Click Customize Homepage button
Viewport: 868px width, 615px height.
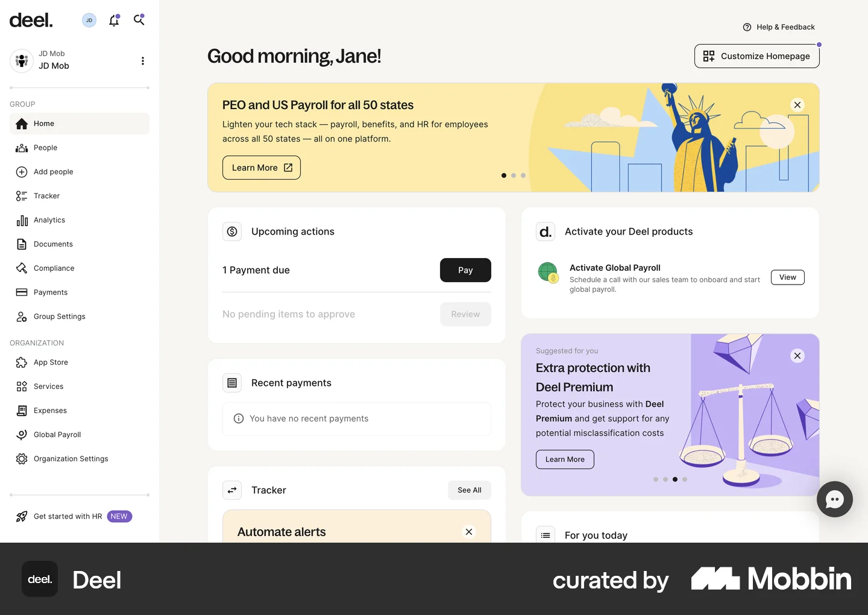[x=757, y=56]
